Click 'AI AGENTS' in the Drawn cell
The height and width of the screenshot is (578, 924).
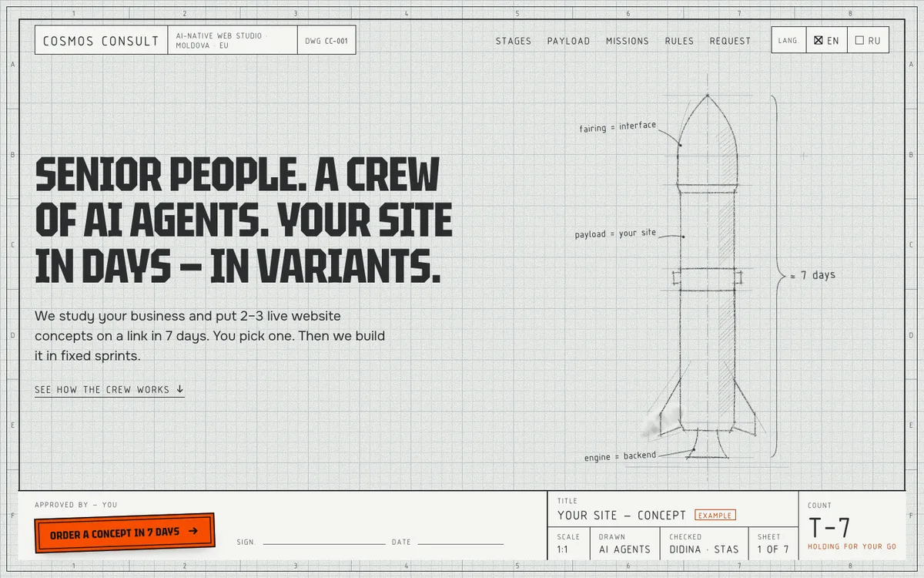click(x=624, y=549)
